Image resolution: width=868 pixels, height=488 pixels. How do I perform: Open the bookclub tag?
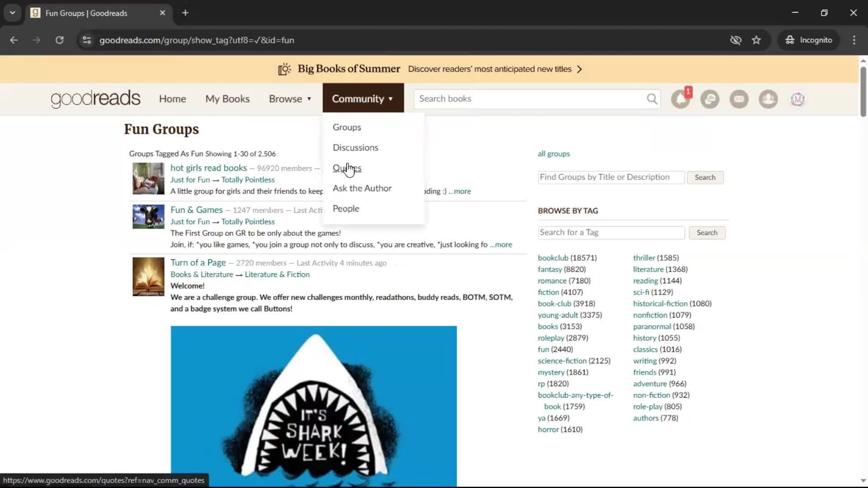tap(553, 258)
